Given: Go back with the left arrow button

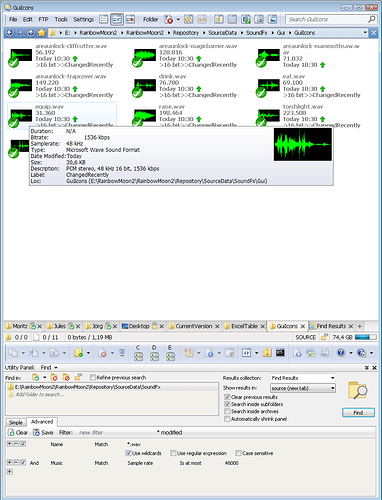Looking at the screenshot, I should pos(9,32).
